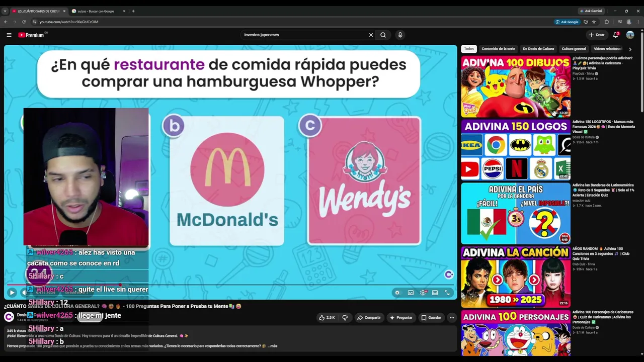Select the 'Videos relacionados' chip

click(x=608, y=49)
